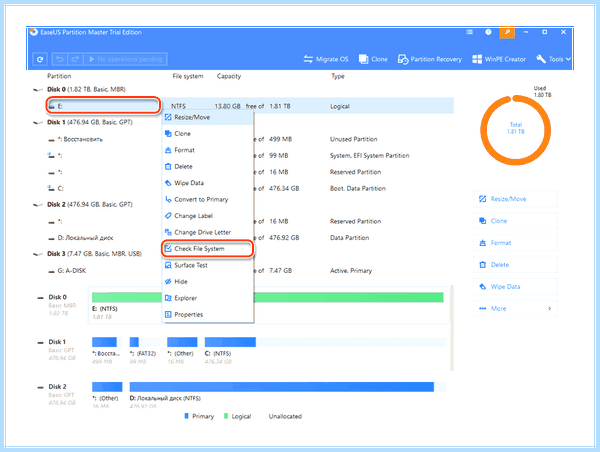The height and width of the screenshot is (452, 600).
Task: Choose Properties in context menu
Action: click(208, 315)
